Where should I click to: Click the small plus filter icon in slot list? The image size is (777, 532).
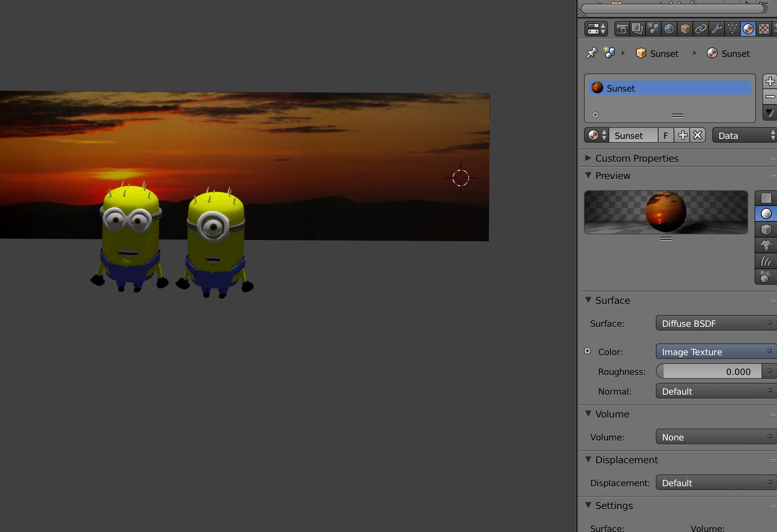click(x=595, y=115)
